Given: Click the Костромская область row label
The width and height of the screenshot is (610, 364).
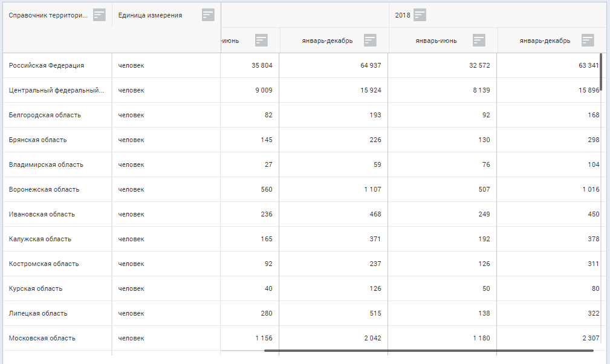Looking at the screenshot, I should (x=44, y=264).
